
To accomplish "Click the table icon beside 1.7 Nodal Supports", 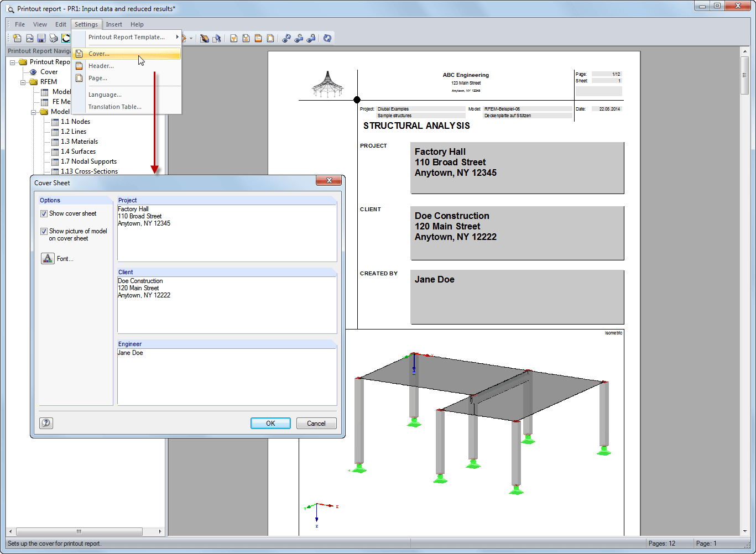I will click(55, 161).
